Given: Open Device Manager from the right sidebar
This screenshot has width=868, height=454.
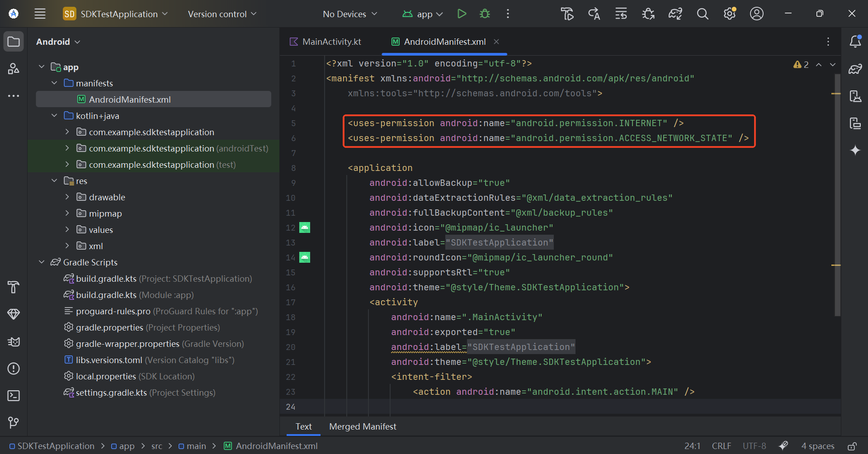Looking at the screenshot, I should click(x=855, y=96).
